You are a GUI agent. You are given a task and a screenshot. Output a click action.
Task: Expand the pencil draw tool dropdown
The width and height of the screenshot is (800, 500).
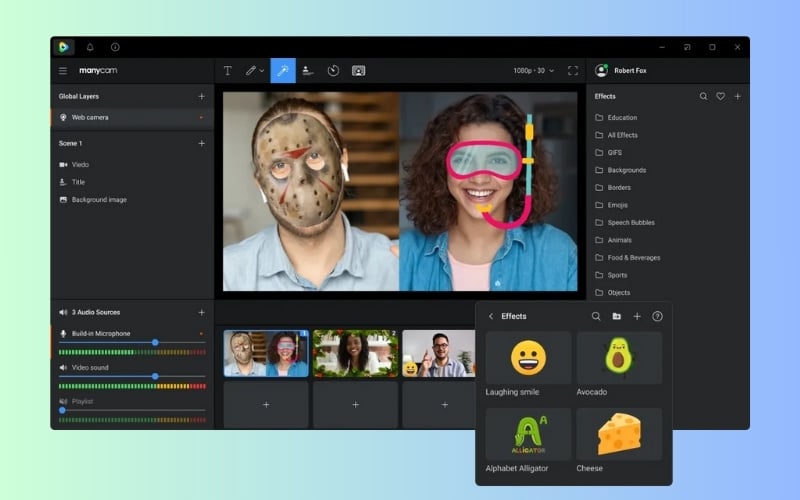[262, 71]
